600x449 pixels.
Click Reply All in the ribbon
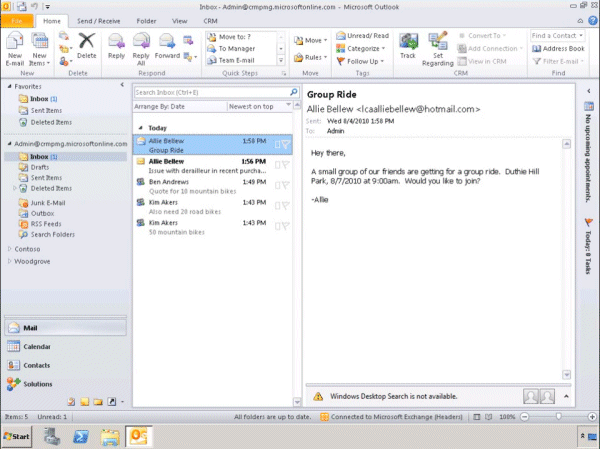(x=141, y=49)
